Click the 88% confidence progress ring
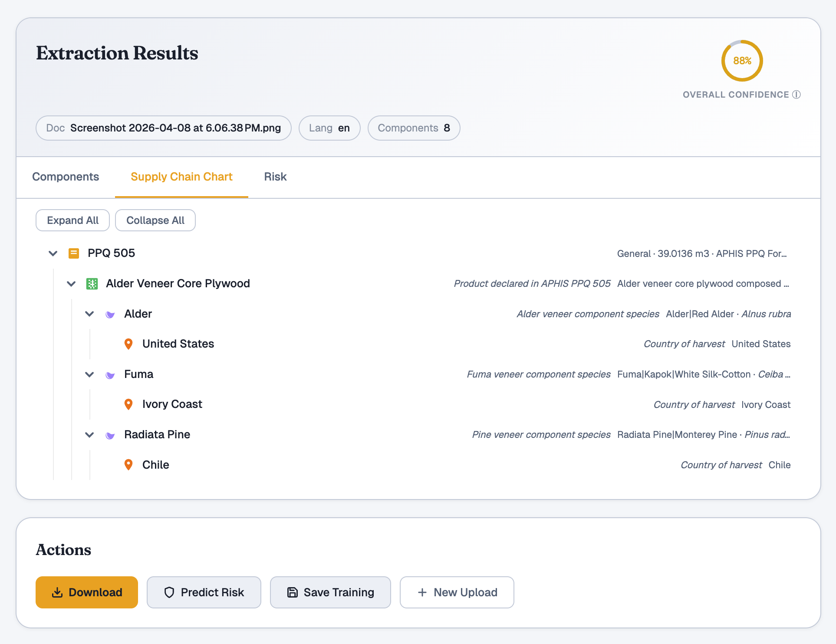The width and height of the screenshot is (836, 644). [x=742, y=61]
